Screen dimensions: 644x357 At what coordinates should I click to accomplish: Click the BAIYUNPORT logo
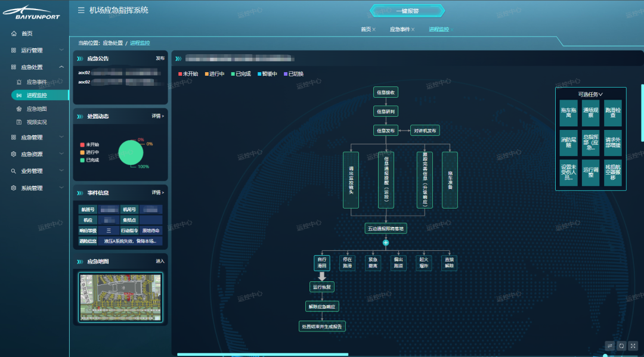point(31,13)
